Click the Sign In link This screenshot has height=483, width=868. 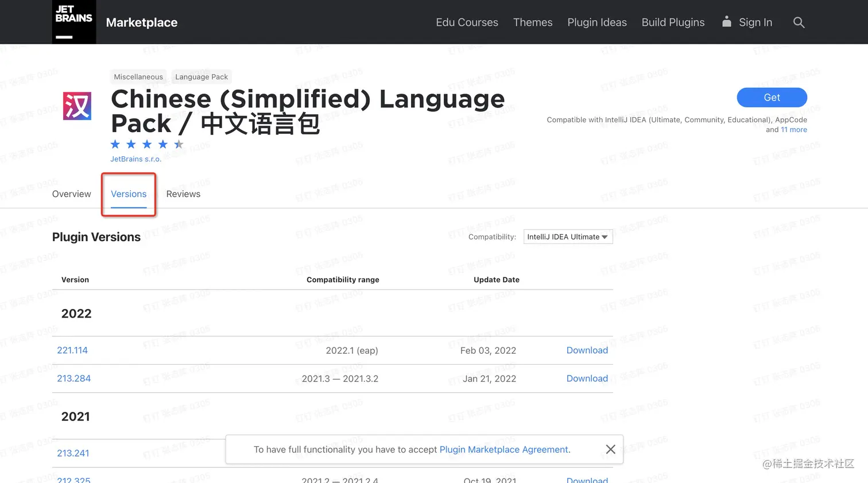pyautogui.click(x=755, y=22)
